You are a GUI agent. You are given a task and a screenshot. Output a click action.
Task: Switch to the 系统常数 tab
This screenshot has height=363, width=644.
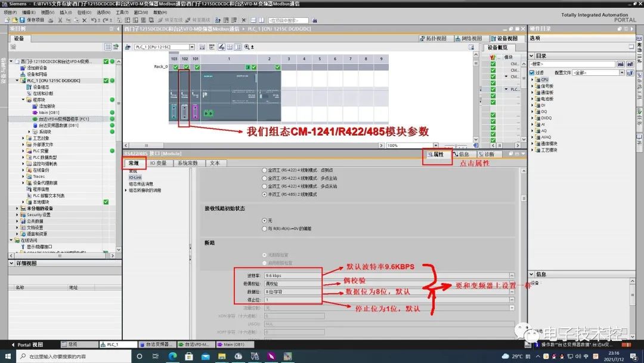188,163
